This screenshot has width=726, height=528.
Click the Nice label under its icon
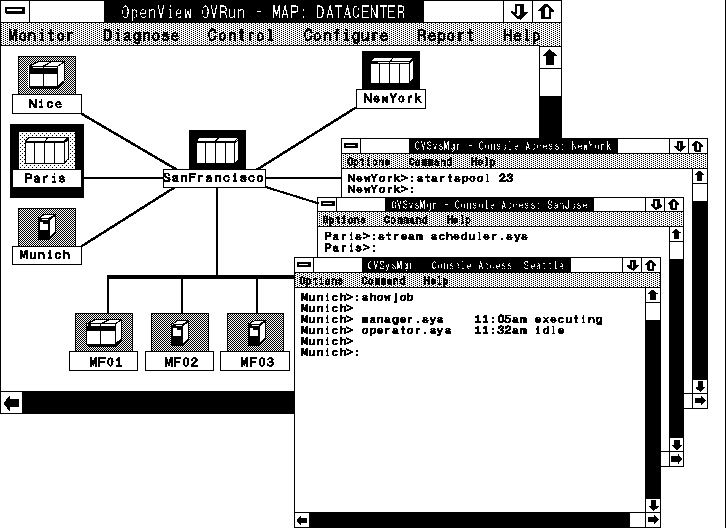[x=47, y=104]
